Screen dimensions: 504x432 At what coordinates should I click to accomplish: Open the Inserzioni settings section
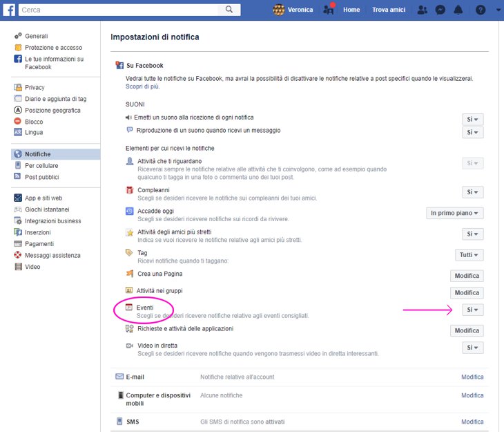pyautogui.click(x=37, y=232)
